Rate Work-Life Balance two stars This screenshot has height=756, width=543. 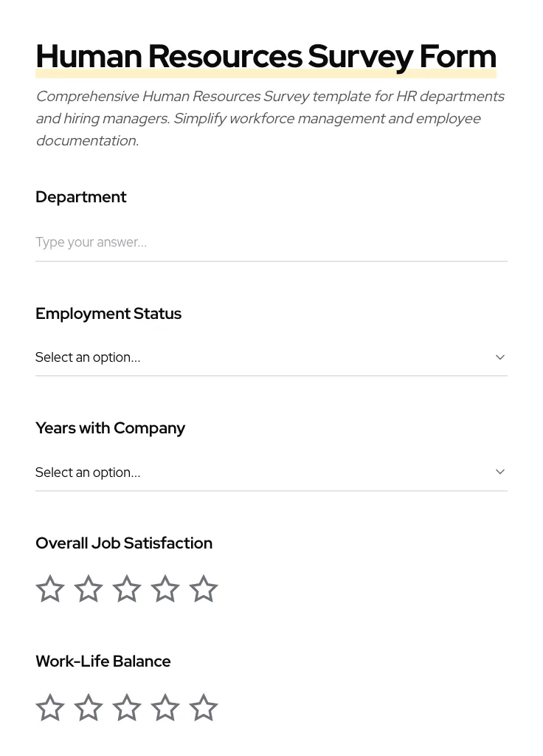[89, 707]
